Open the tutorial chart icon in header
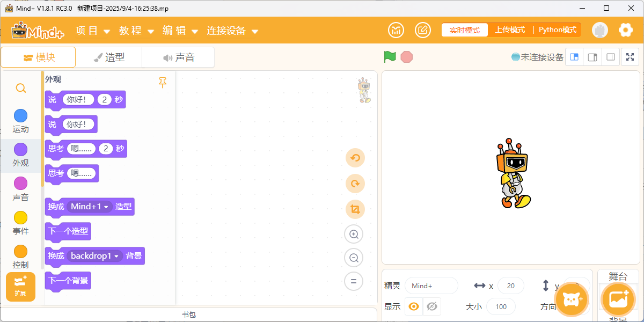This screenshot has height=322, width=644. pyautogui.click(x=397, y=30)
